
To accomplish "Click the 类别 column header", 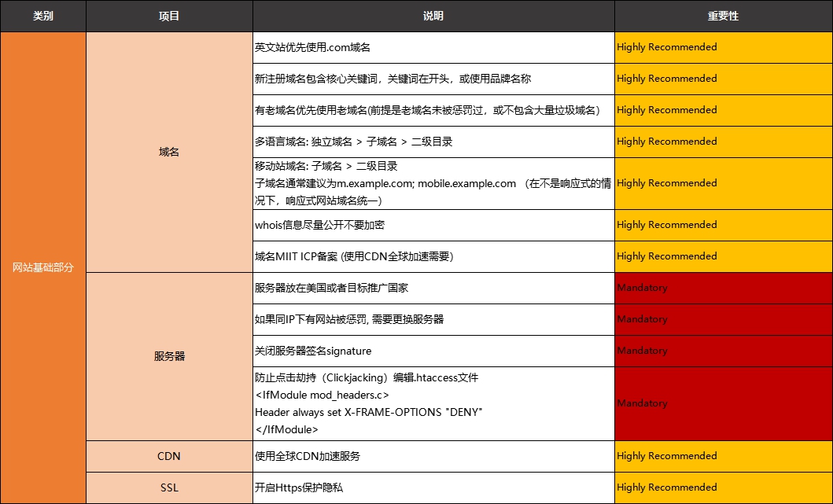I will pyautogui.click(x=43, y=16).
